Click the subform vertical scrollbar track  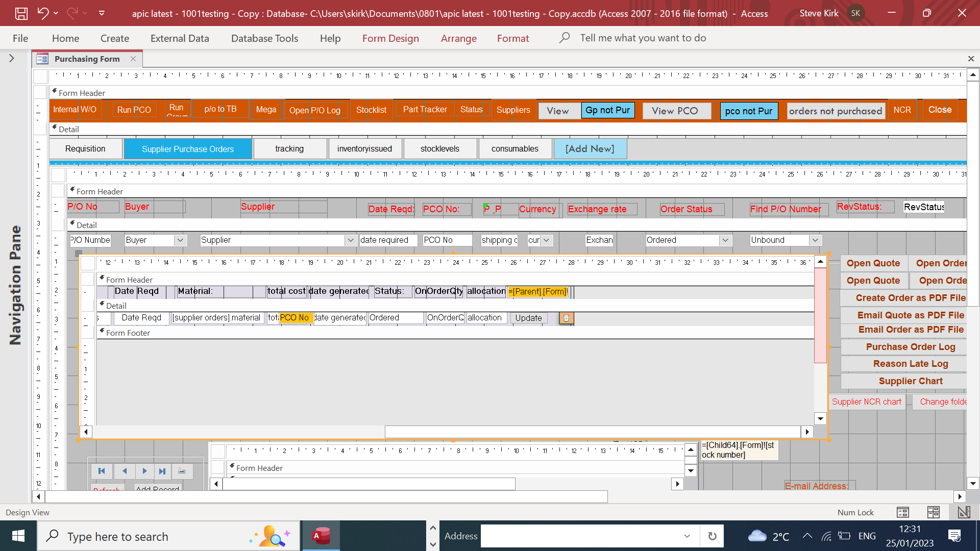click(x=820, y=388)
